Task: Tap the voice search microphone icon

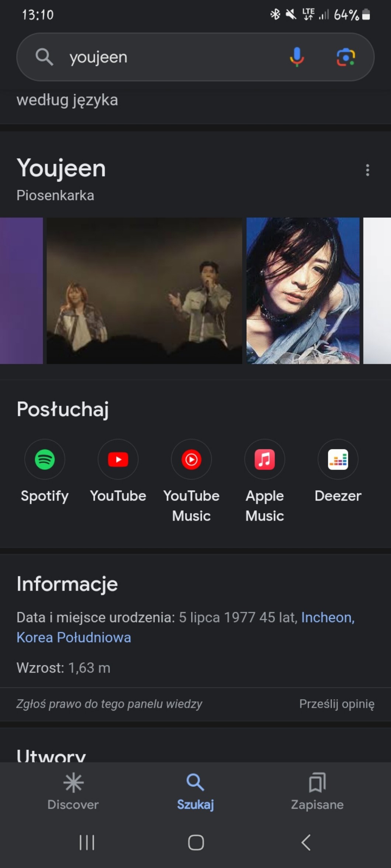Action: point(297,57)
